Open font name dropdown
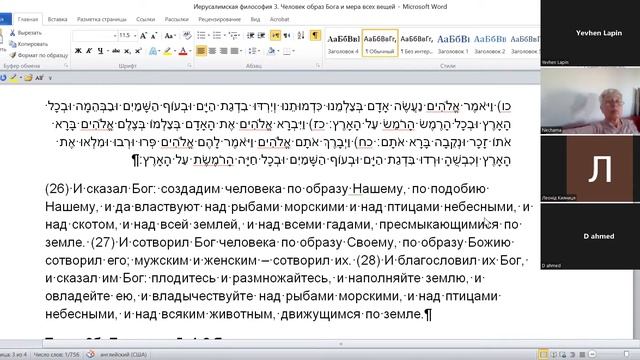This screenshot has height=360, width=640. (115, 36)
